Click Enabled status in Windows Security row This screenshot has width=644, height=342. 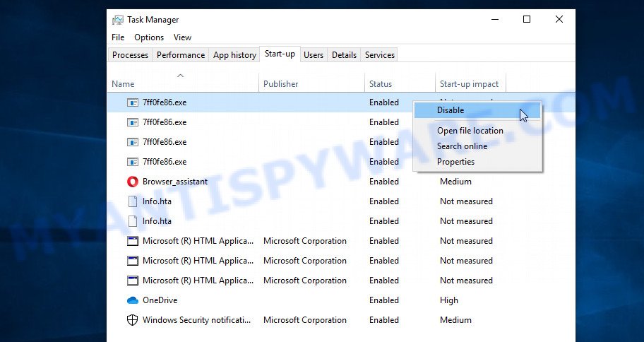[x=384, y=320]
